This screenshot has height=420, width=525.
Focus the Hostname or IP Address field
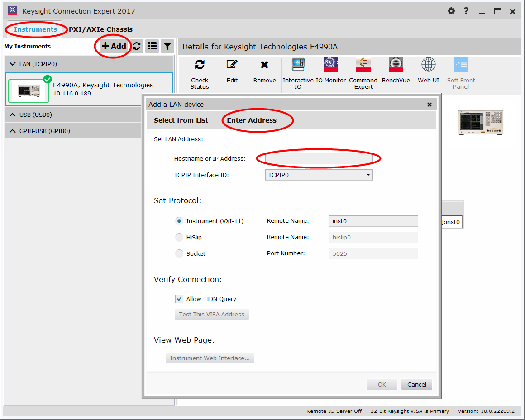tap(319, 159)
